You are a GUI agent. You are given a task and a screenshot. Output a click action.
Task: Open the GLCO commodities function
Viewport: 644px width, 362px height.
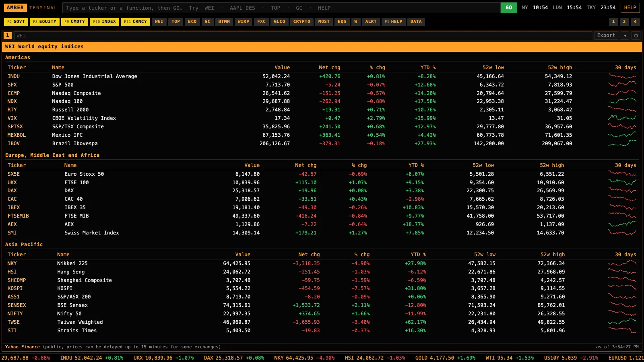click(x=279, y=22)
